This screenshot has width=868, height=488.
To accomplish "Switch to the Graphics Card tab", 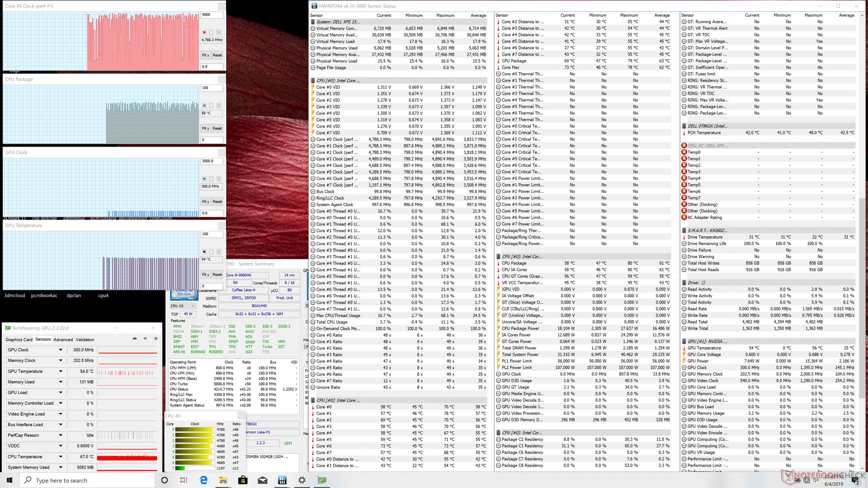I will click(x=19, y=339).
